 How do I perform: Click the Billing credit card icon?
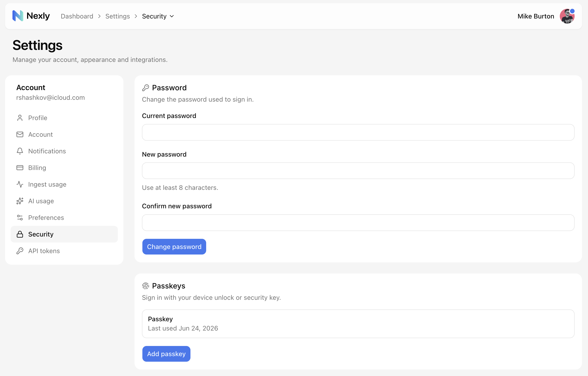(20, 168)
